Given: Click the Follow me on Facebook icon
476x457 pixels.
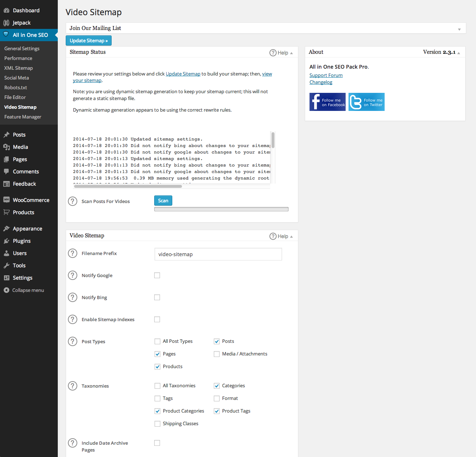Looking at the screenshot, I should click(327, 102).
